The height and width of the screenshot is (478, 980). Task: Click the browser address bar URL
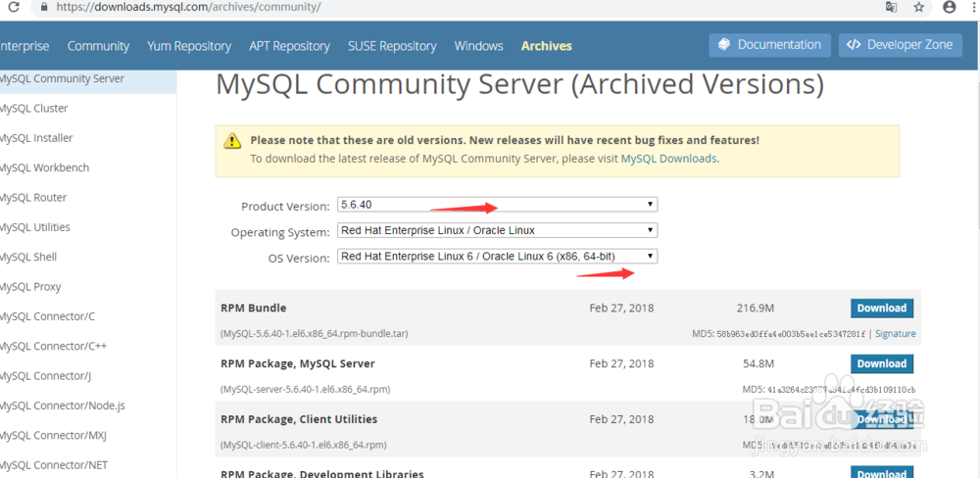(188, 8)
